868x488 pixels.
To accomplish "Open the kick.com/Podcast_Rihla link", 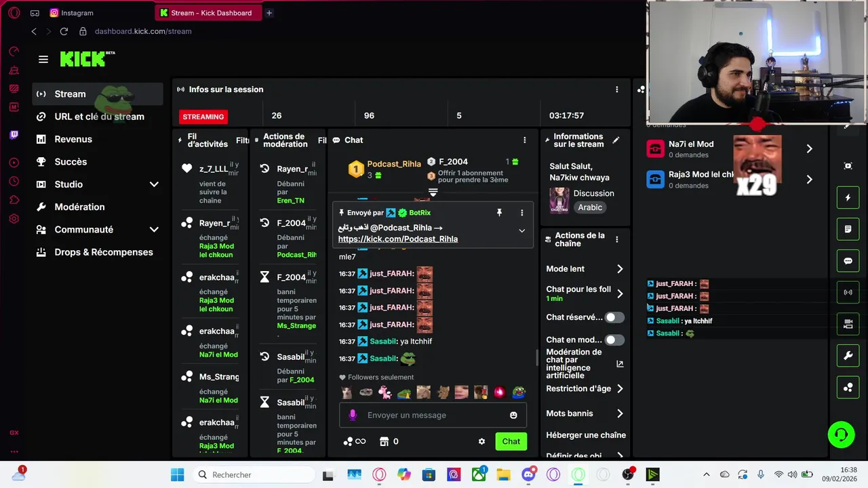I will (398, 239).
